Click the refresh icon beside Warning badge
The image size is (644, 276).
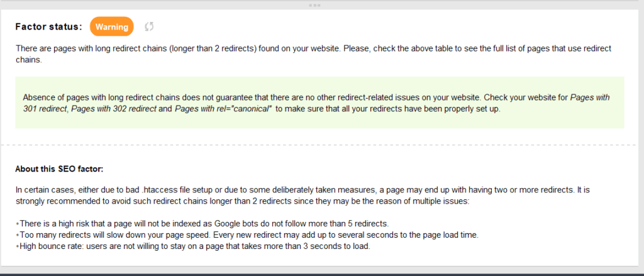click(x=149, y=26)
